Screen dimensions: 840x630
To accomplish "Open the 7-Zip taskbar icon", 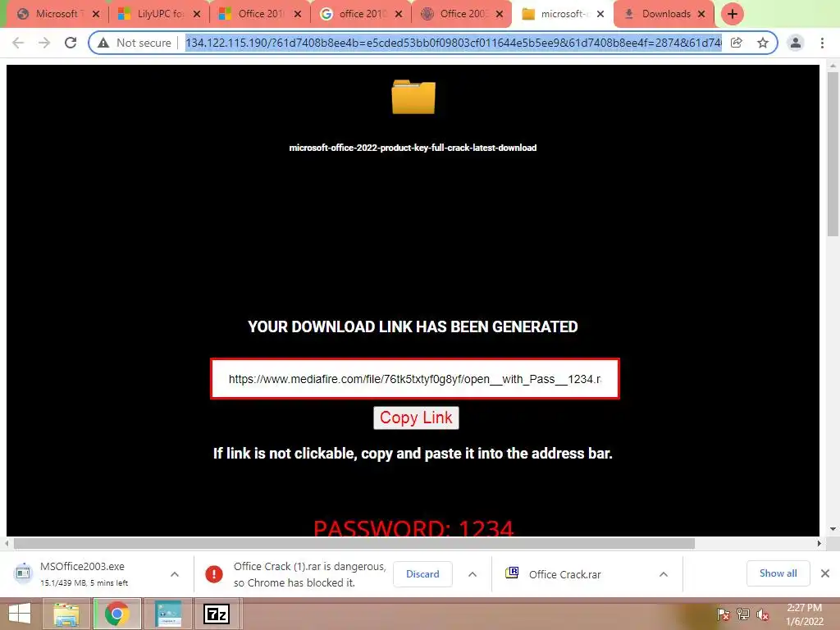I will [217, 614].
